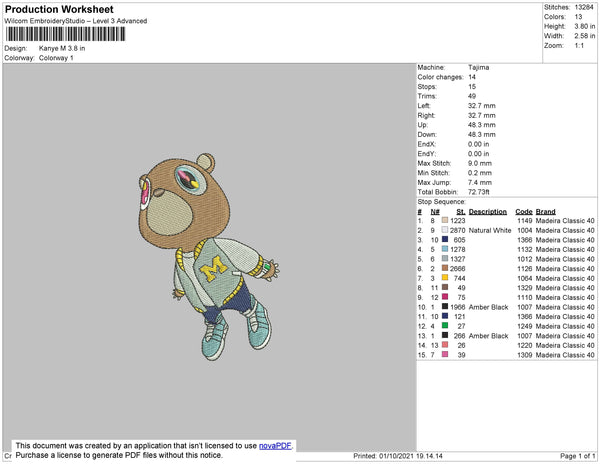600x464 pixels.
Task: Click the design name Kanye M 3.8 in
Action: 62,48
